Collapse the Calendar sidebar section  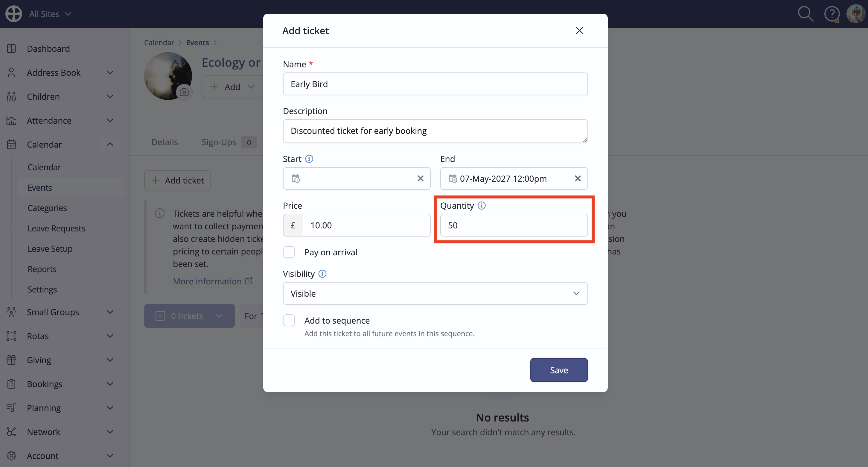(x=110, y=144)
